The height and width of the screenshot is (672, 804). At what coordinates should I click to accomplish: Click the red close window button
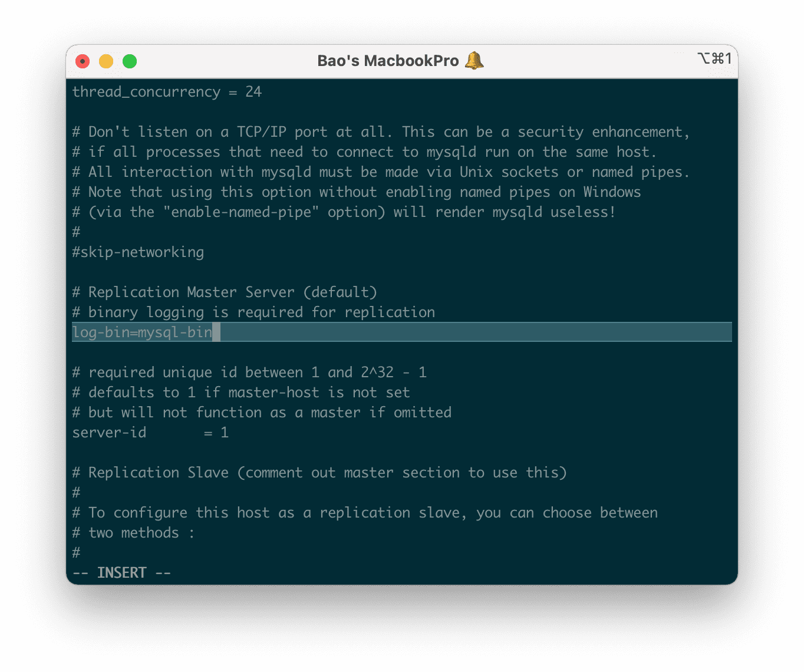[83, 61]
